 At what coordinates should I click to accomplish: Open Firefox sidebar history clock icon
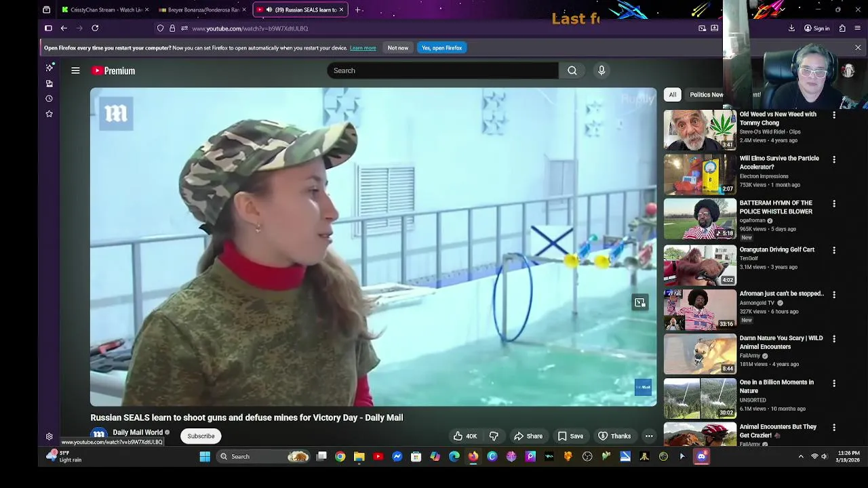tap(49, 98)
